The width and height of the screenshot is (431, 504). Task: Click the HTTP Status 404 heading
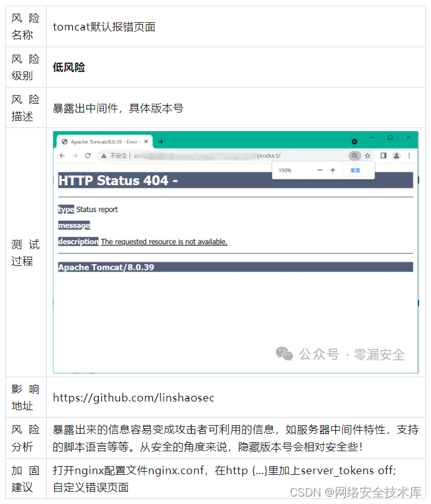[x=118, y=180]
